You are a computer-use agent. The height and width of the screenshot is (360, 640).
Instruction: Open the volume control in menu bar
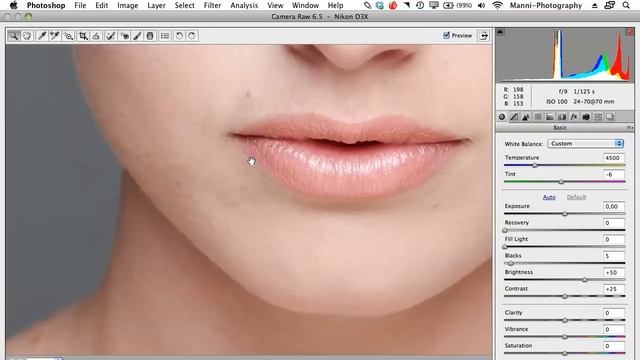point(482,5)
